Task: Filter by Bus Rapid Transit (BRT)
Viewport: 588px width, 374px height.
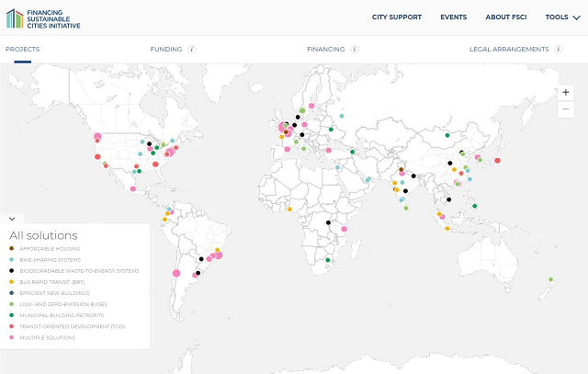Action: (52, 282)
